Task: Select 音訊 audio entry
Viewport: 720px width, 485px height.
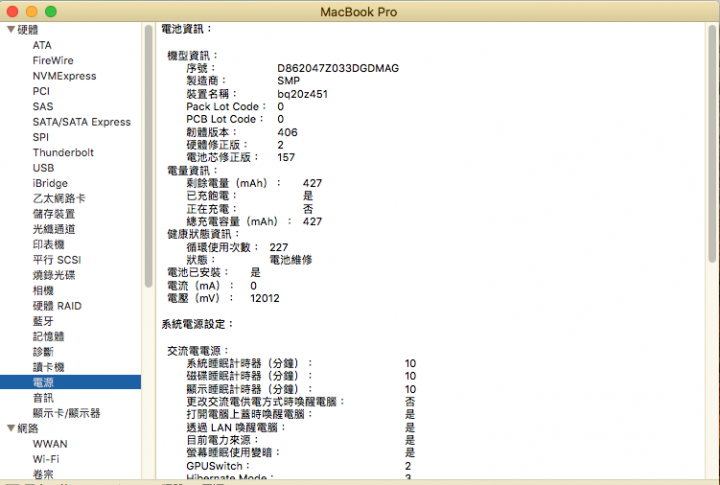Action: pos(43,398)
